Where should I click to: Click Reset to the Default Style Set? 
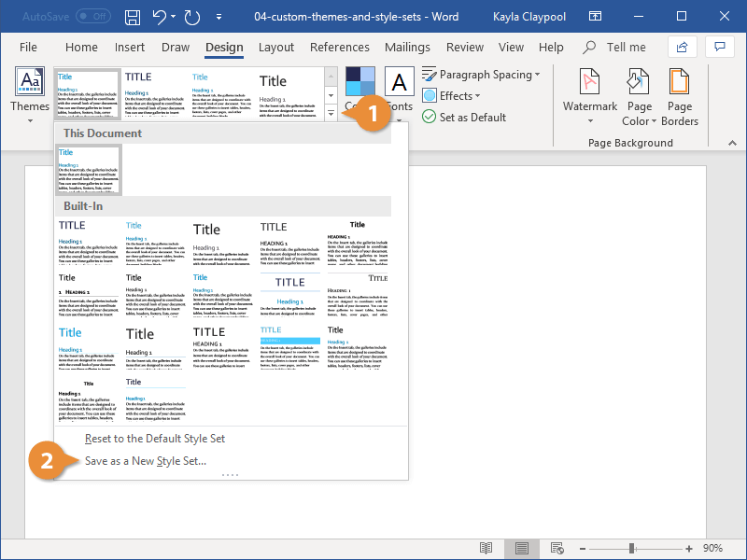coord(153,438)
